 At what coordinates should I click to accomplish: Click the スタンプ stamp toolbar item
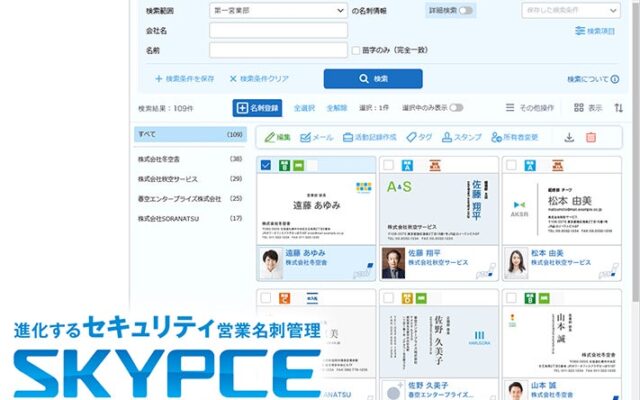[462, 138]
